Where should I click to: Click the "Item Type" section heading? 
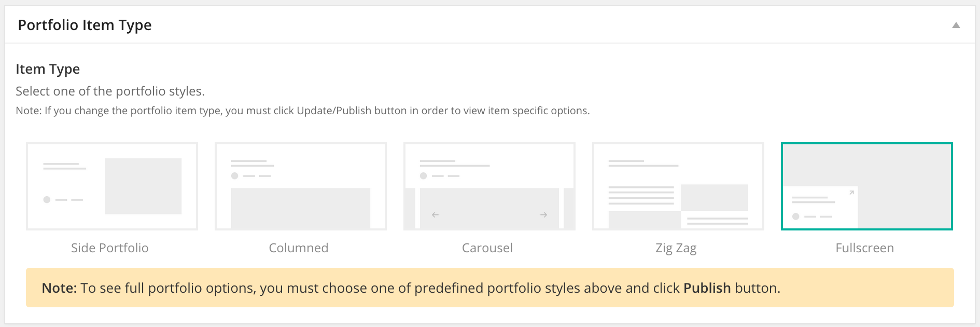(48, 69)
